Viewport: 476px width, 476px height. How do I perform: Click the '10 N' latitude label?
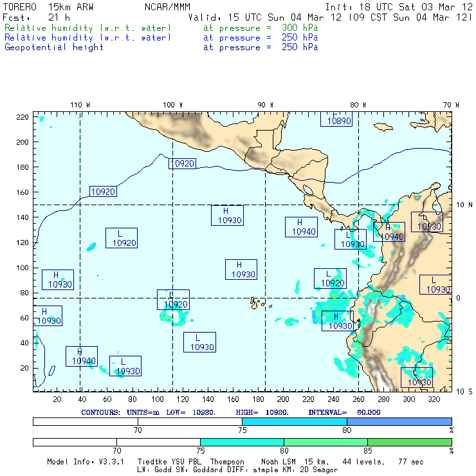coord(464,205)
